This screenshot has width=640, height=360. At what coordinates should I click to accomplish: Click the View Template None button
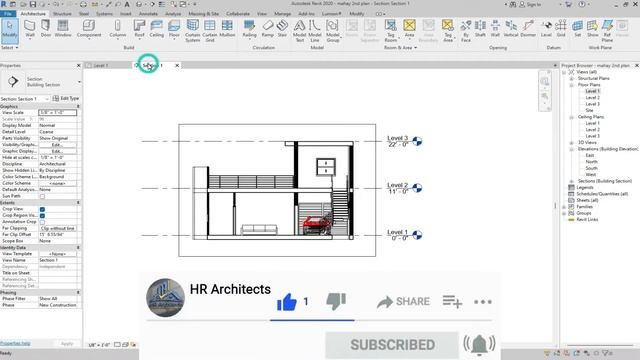pyautogui.click(x=57, y=254)
